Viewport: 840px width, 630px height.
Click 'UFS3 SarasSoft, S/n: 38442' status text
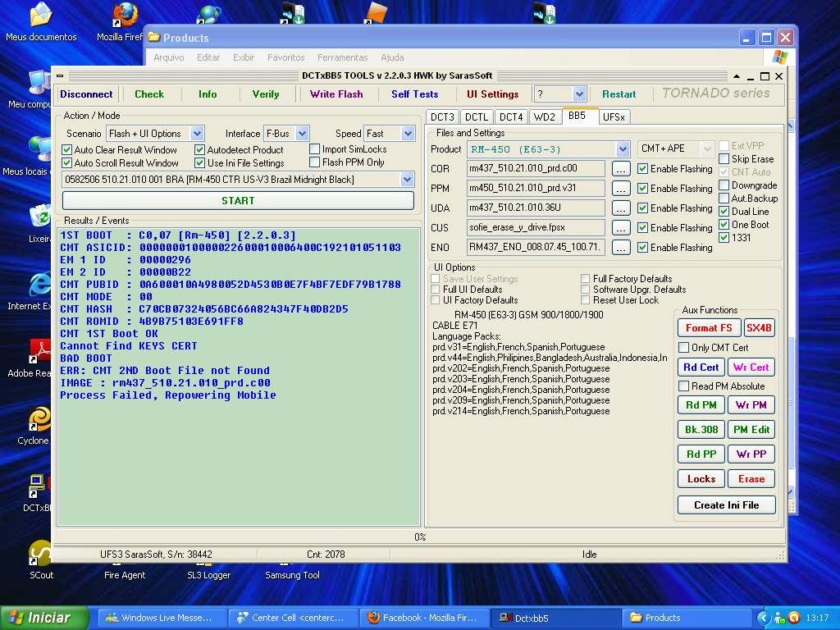[156, 555]
